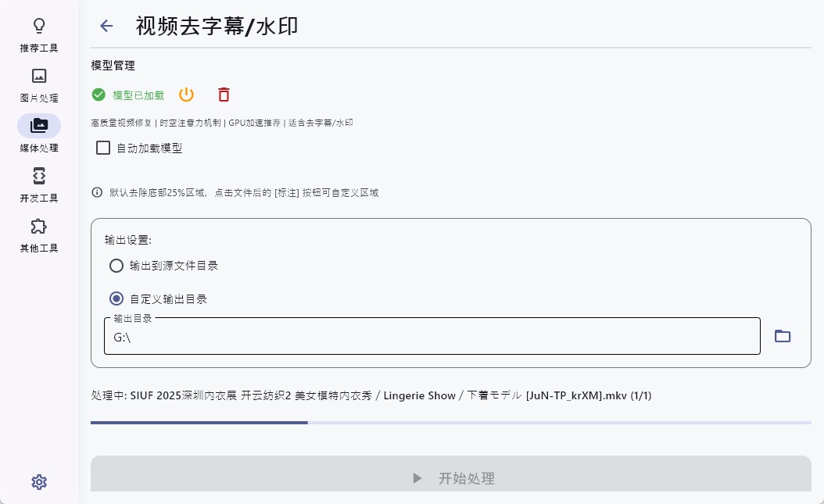Select 输出到源文件目录 radio option

(116, 266)
